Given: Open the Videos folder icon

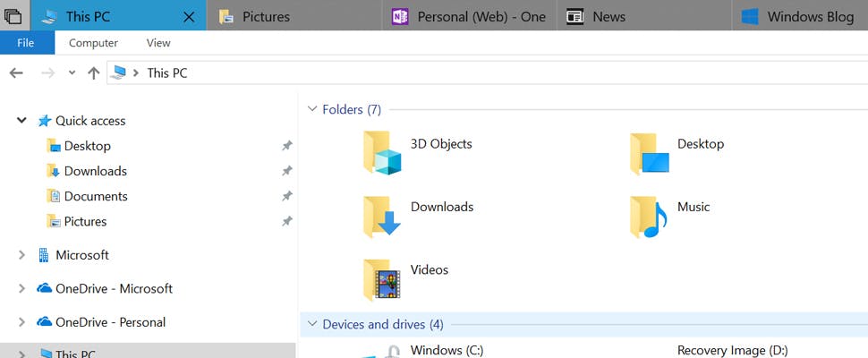Looking at the screenshot, I should pyautogui.click(x=381, y=278).
